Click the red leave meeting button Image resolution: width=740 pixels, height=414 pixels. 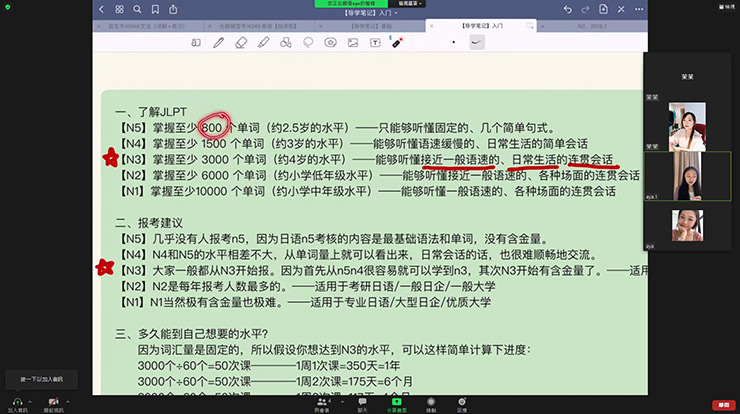[x=723, y=405]
